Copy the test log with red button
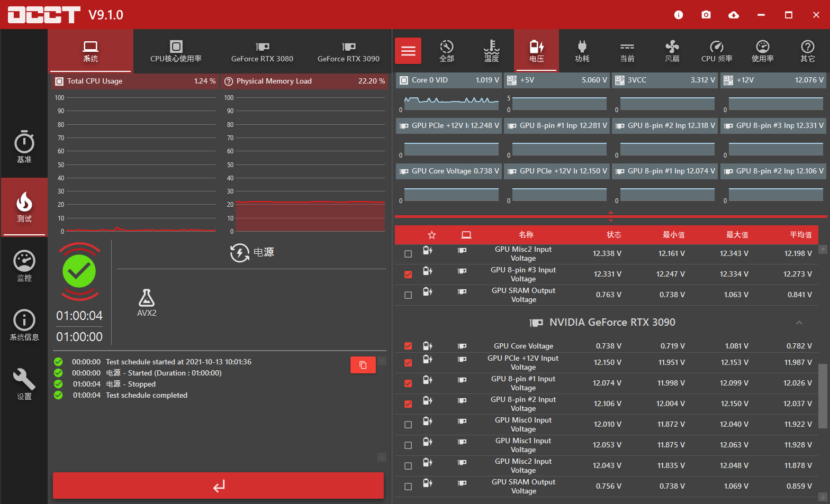This screenshot has width=830, height=504. (x=363, y=365)
